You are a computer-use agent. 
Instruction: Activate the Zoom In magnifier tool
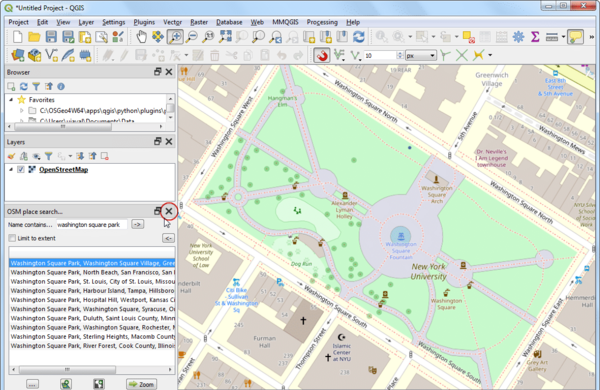click(175, 37)
